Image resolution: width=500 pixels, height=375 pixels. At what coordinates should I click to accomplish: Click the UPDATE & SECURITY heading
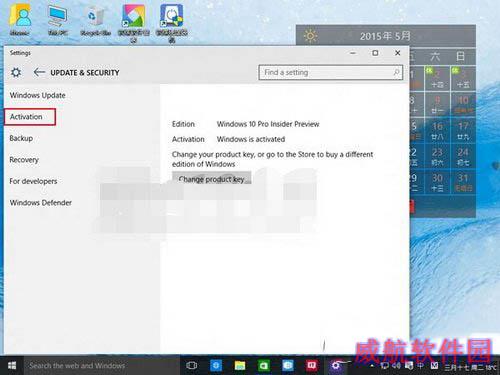pos(85,73)
